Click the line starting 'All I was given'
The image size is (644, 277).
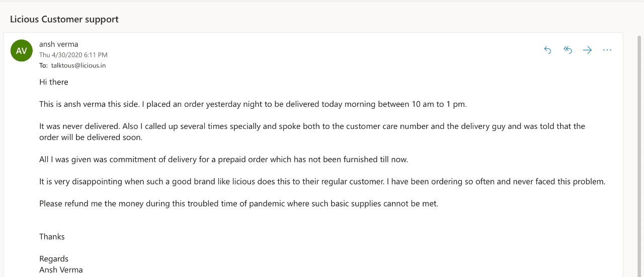223,159
